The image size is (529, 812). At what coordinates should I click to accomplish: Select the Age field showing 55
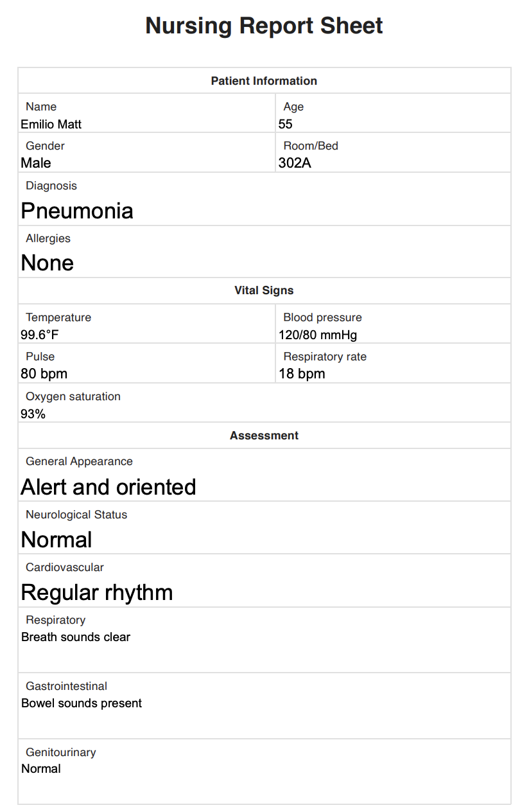pyautogui.click(x=393, y=124)
